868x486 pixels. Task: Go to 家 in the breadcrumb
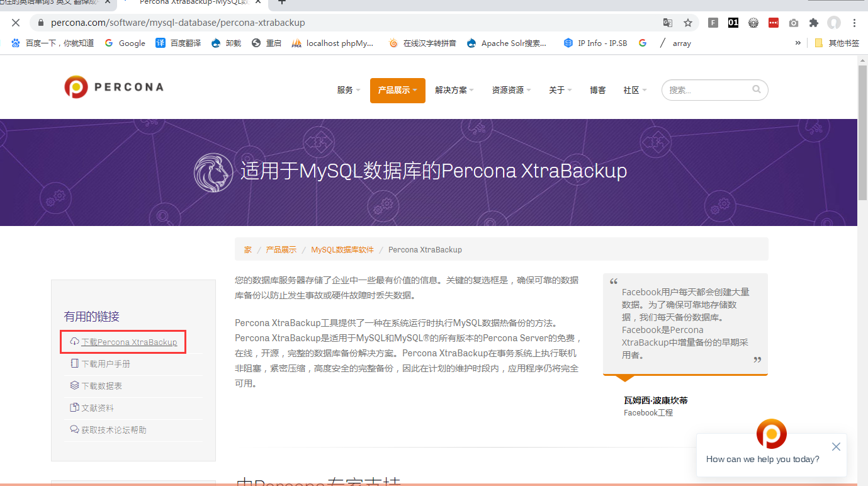248,250
